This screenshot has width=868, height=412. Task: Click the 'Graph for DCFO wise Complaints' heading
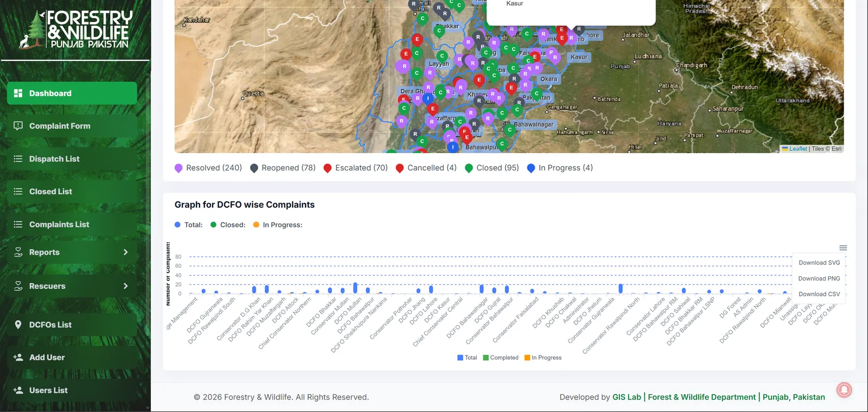[245, 205]
